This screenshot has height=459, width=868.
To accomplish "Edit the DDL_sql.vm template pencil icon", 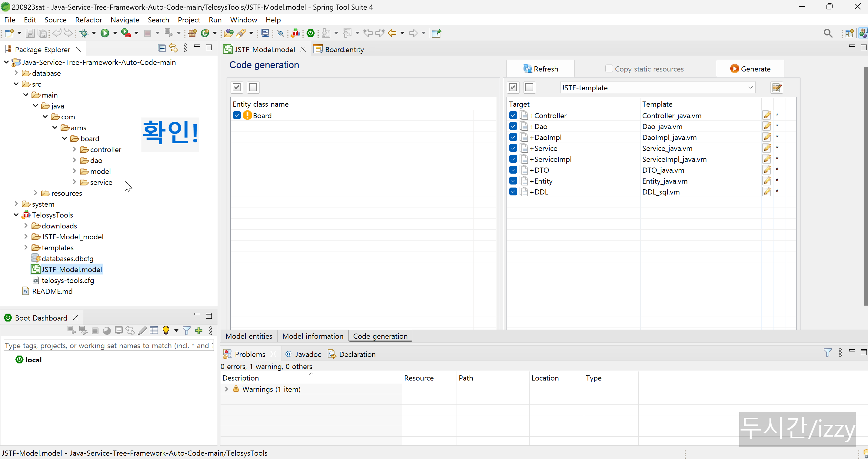I will [767, 191].
